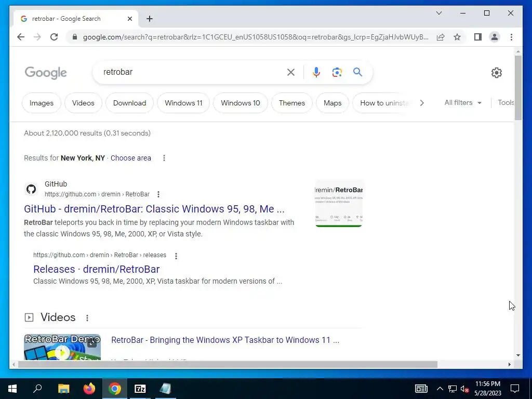
Task: Play the RetroBar Demo video thumbnail
Action: [62, 347]
